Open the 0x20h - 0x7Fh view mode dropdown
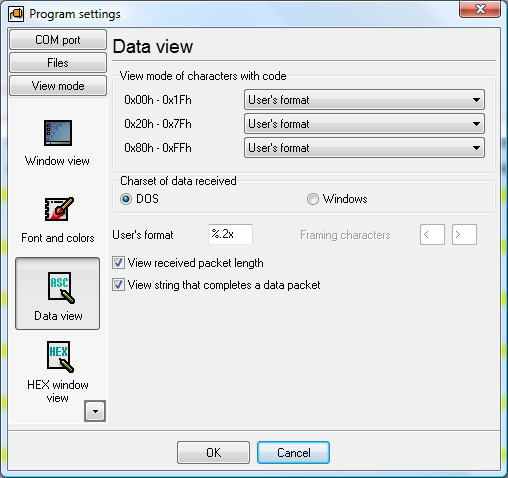The height and width of the screenshot is (478, 508). pos(364,124)
